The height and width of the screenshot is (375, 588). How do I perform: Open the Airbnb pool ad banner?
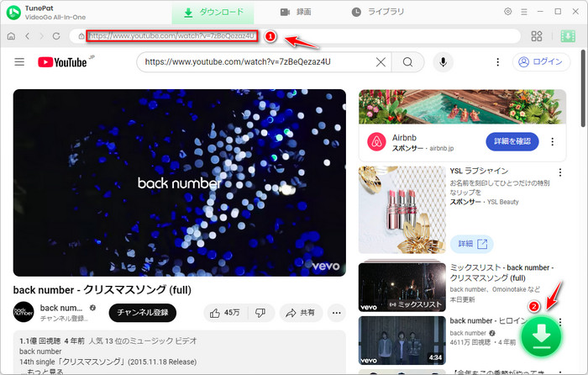[x=462, y=107]
